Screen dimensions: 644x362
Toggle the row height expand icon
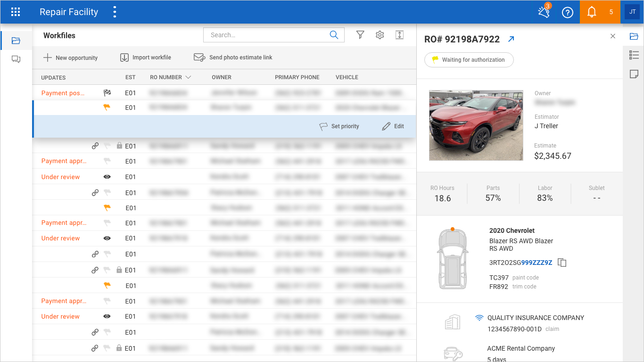[x=399, y=35]
